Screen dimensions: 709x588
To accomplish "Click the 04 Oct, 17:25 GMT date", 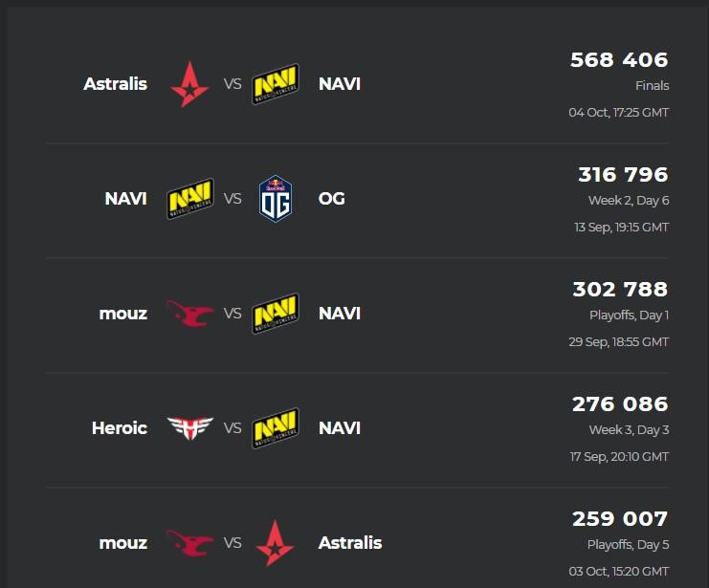I will click(618, 113).
